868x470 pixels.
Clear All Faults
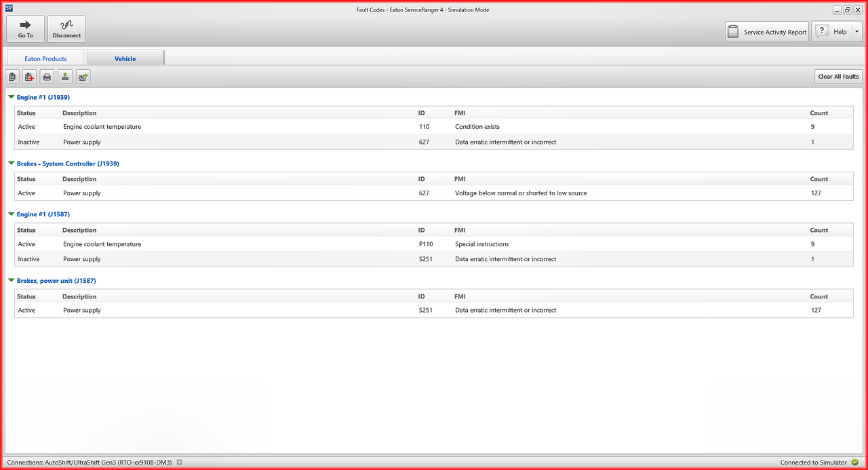click(838, 77)
